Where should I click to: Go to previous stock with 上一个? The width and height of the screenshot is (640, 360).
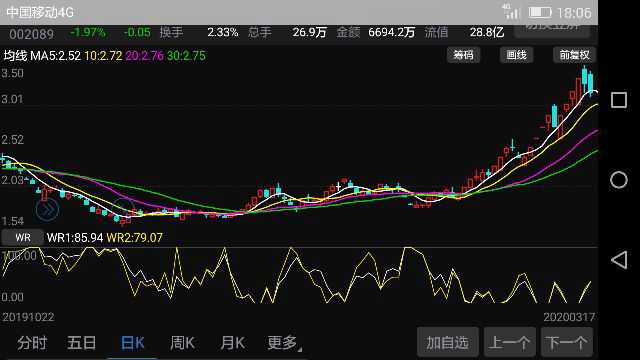tap(509, 342)
